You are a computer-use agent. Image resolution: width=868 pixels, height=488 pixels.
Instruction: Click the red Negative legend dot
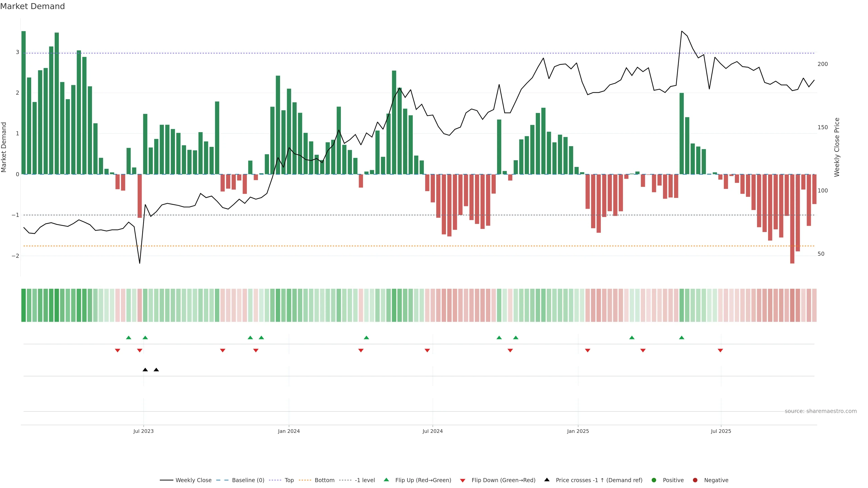tap(695, 480)
